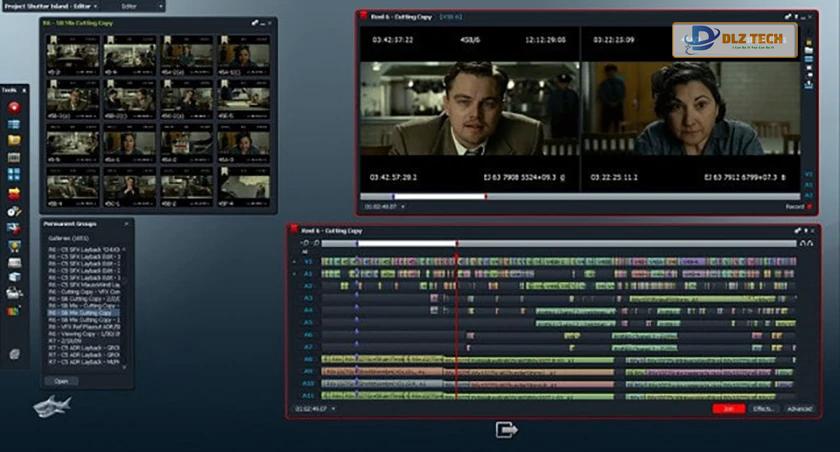
Task: Click the red pin on timeline title bar
Action: [x=294, y=229]
